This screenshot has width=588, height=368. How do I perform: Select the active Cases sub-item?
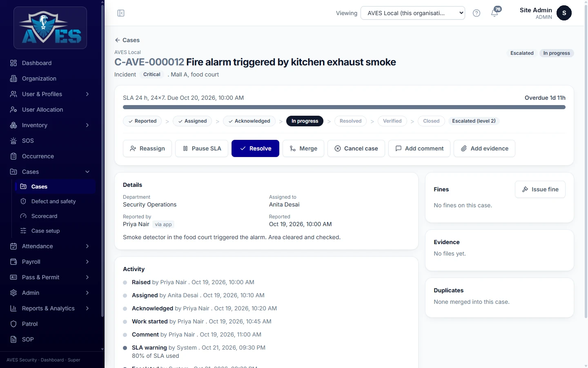pos(55,186)
